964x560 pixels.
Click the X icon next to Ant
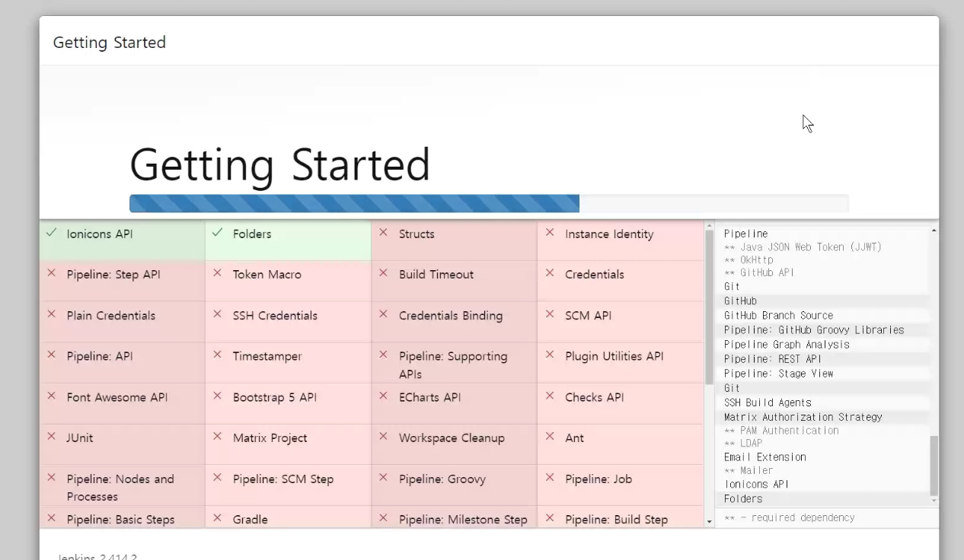click(x=549, y=437)
